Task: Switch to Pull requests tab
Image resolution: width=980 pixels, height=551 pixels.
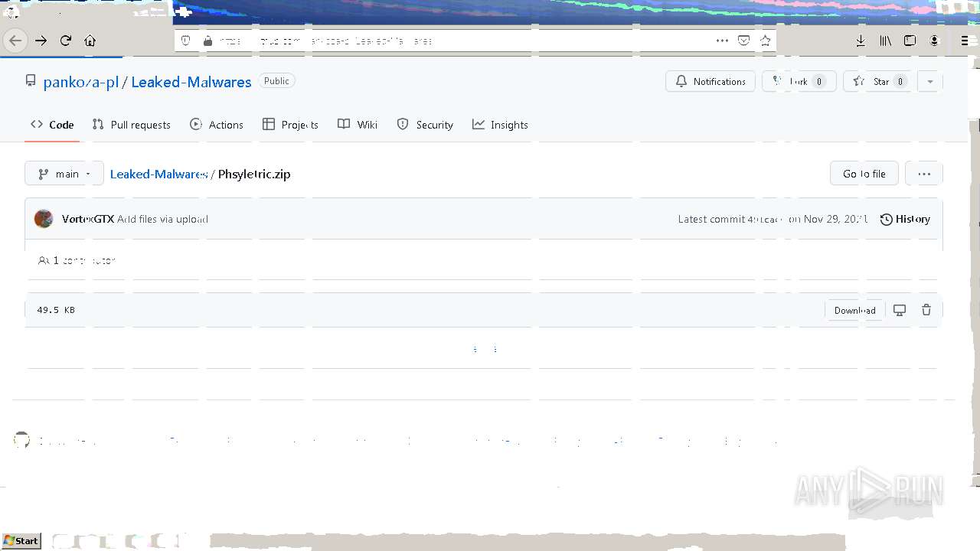Action: point(131,125)
